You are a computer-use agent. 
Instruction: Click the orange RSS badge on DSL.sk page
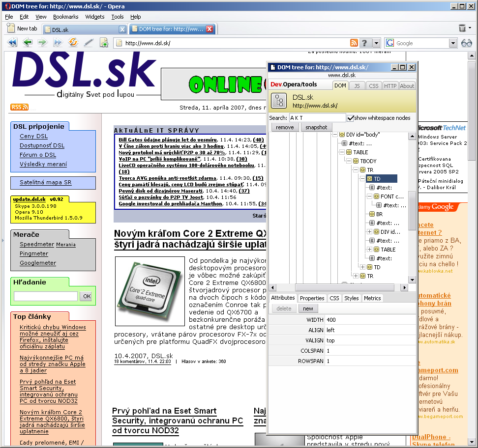pos(20,107)
